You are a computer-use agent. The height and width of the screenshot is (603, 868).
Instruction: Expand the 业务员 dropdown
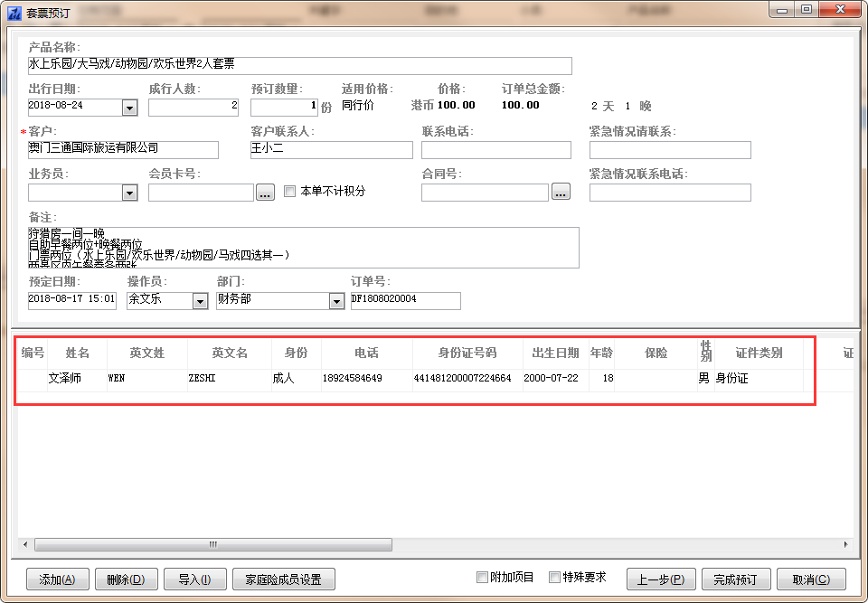[x=129, y=193]
